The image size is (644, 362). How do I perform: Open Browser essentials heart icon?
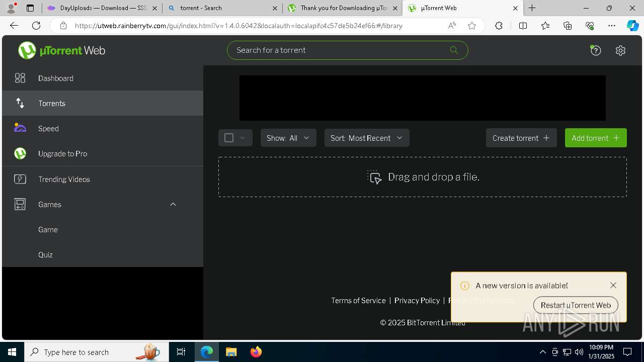[x=590, y=26]
